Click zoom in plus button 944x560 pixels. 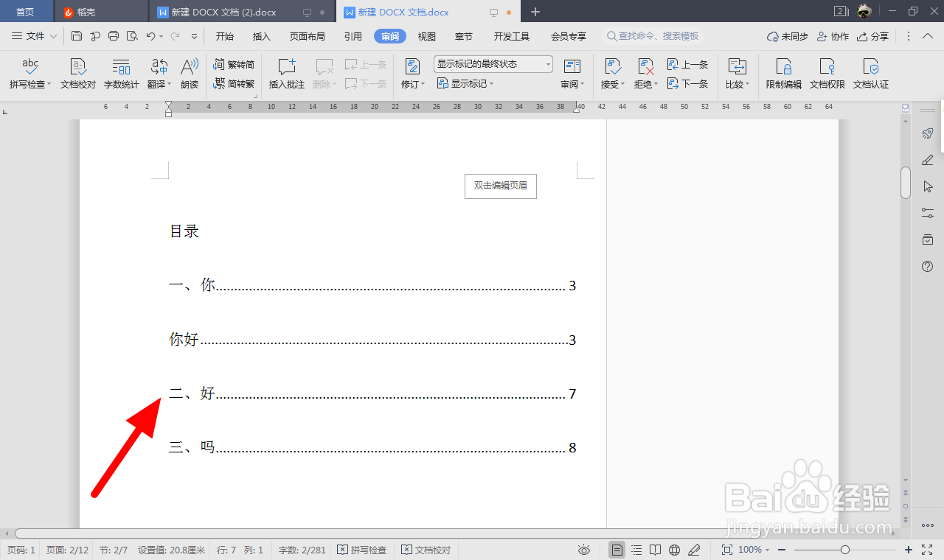coord(909,550)
